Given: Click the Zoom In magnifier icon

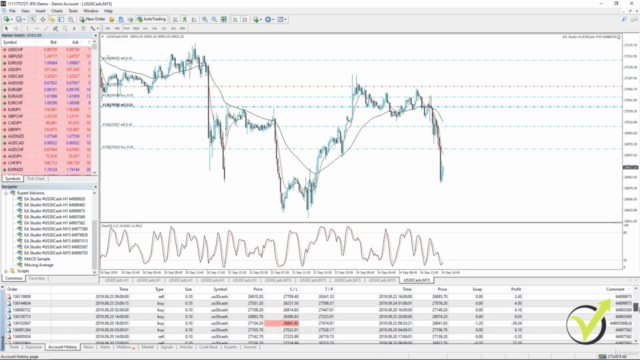Looking at the screenshot, I should point(205,19).
